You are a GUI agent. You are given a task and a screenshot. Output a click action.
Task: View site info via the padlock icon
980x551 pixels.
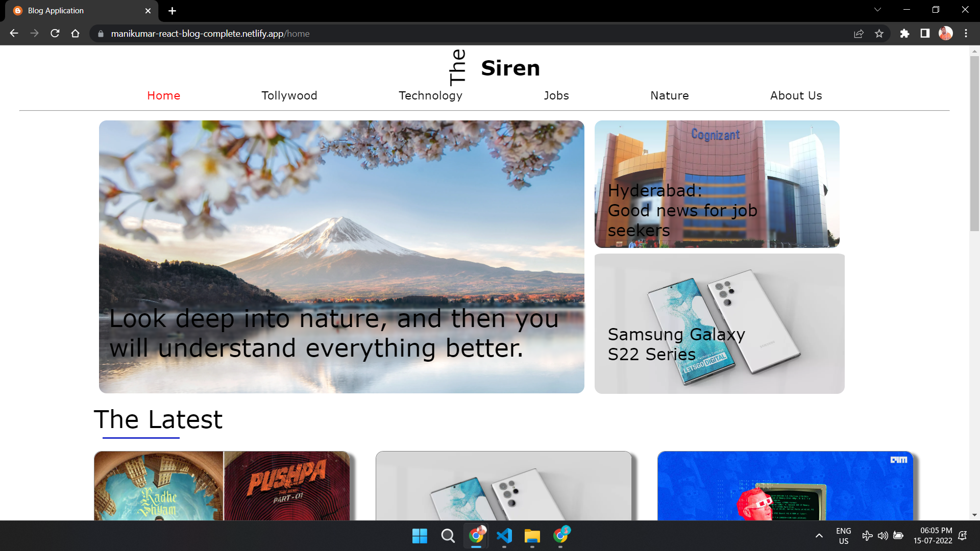pyautogui.click(x=101, y=34)
